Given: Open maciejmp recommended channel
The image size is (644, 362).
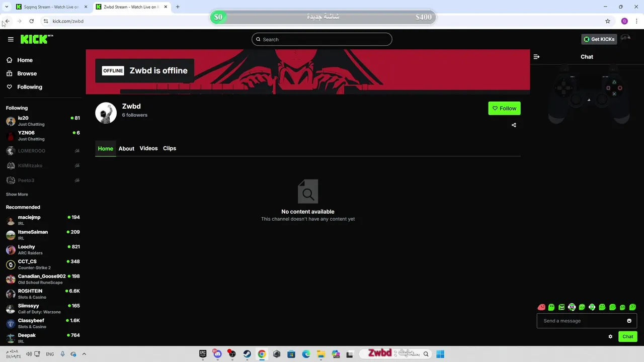Looking at the screenshot, I should click(43, 220).
